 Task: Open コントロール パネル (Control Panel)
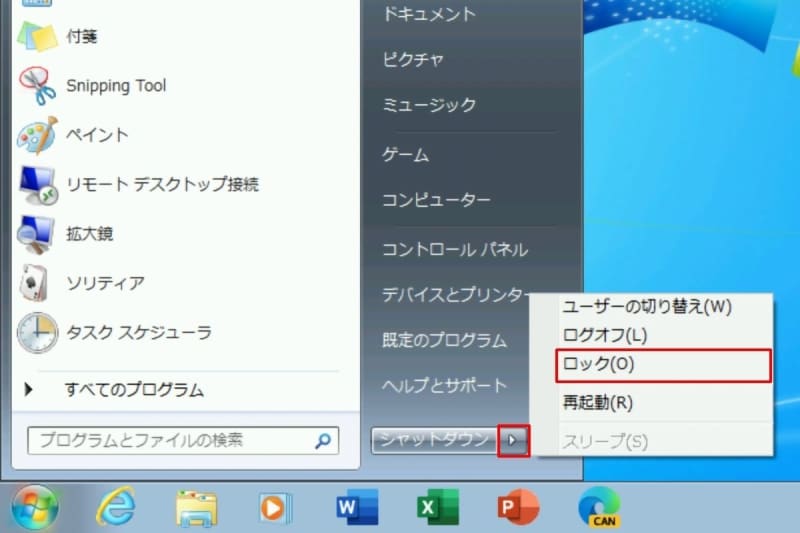point(455,249)
